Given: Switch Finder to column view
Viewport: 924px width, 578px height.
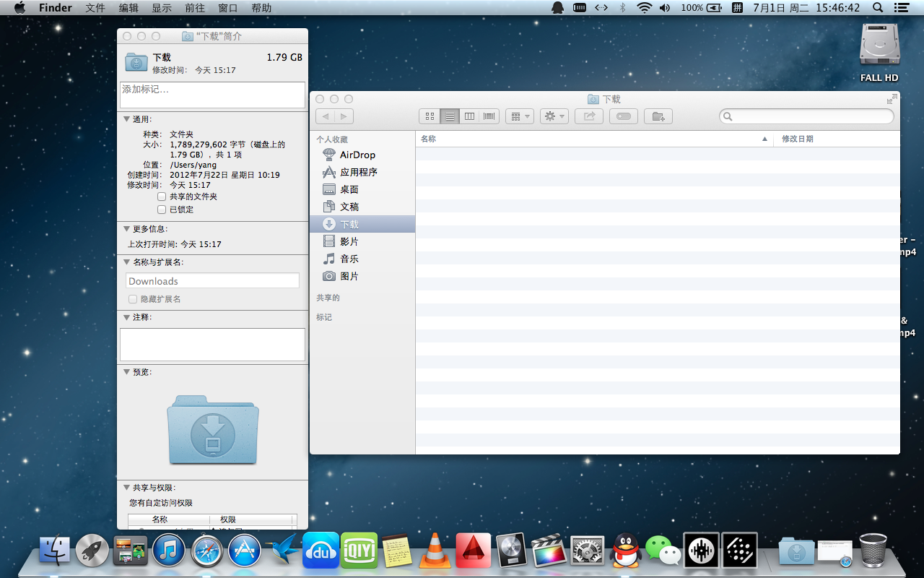Looking at the screenshot, I should (x=469, y=116).
